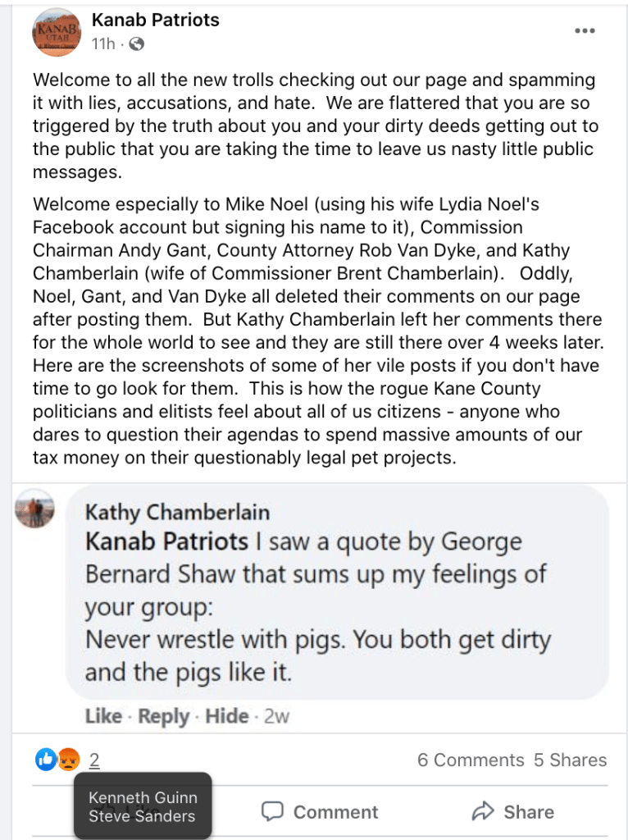Click the globe public audience icon
The image size is (628, 840).
click(x=137, y=44)
